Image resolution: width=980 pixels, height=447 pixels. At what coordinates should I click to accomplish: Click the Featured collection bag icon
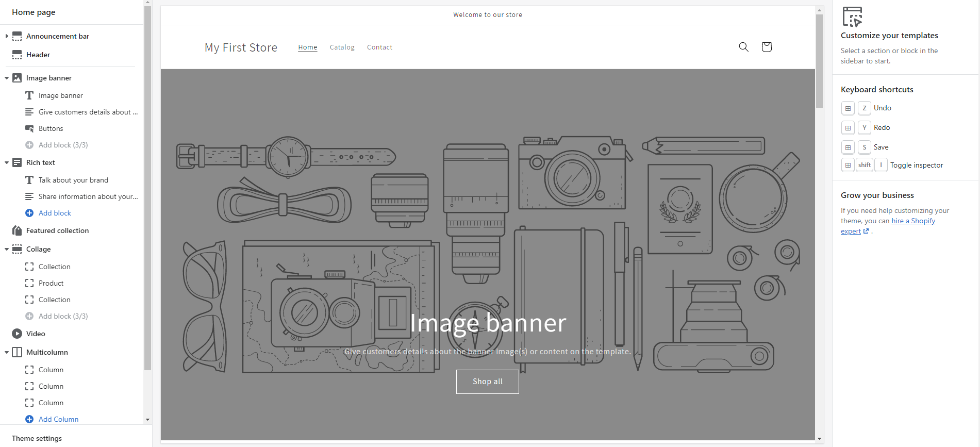(x=17, y=230)
